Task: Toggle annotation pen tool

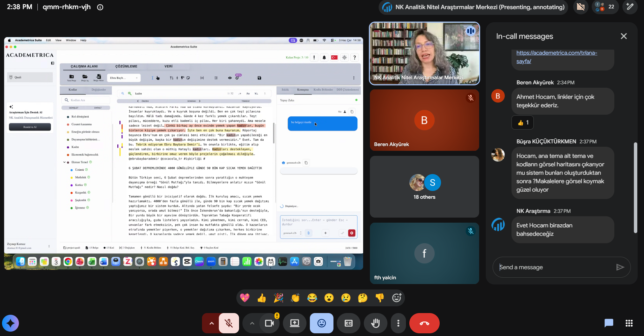Action: 630,7
